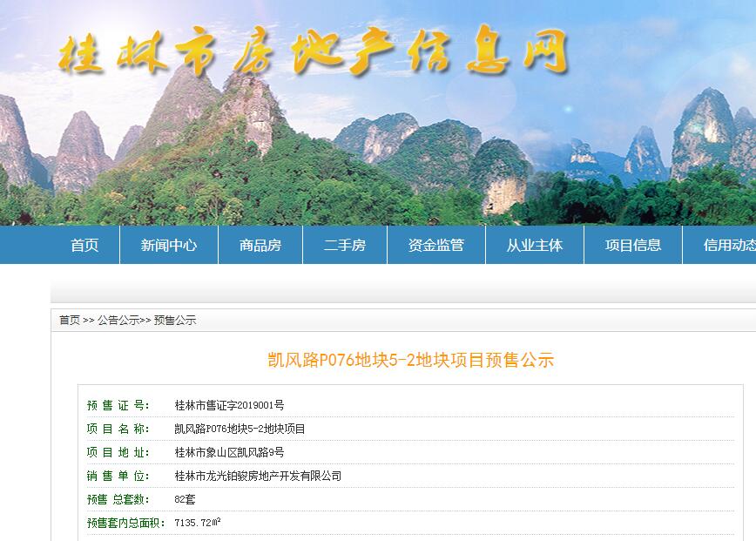Select 二手房 in the navigation bar

point(345,246)
